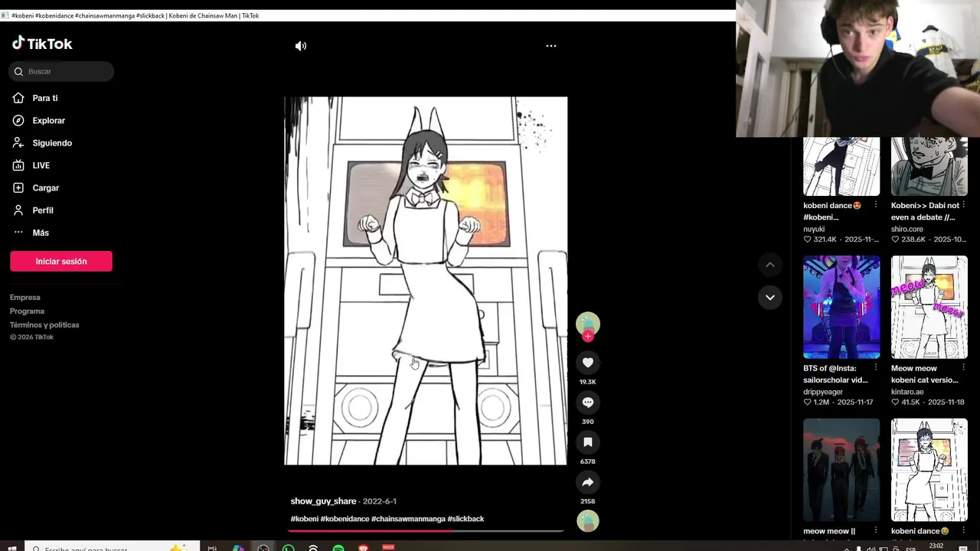Viewport: 980px width, 551px height.
Task: Mute the video with the speaker icon
Action: pos(301,46)
